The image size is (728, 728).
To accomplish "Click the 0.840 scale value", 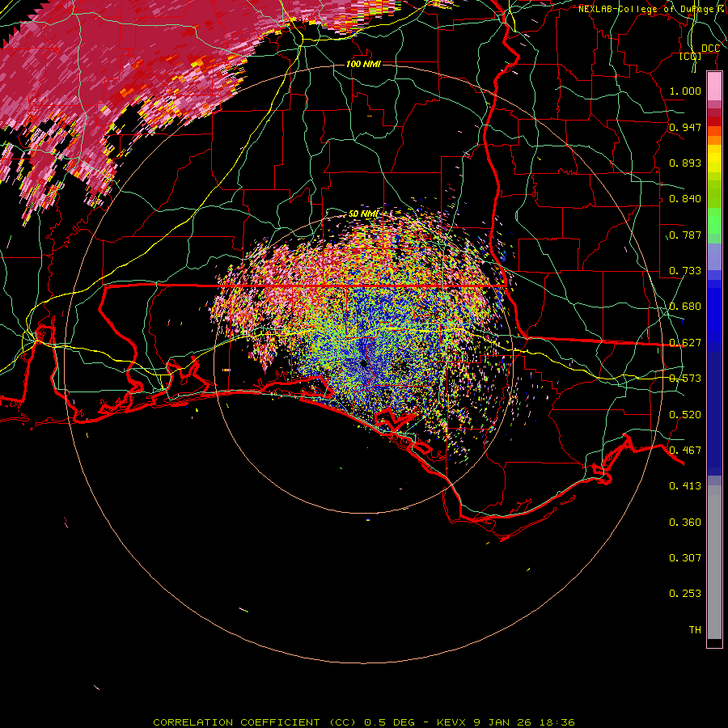I will 685,199.
